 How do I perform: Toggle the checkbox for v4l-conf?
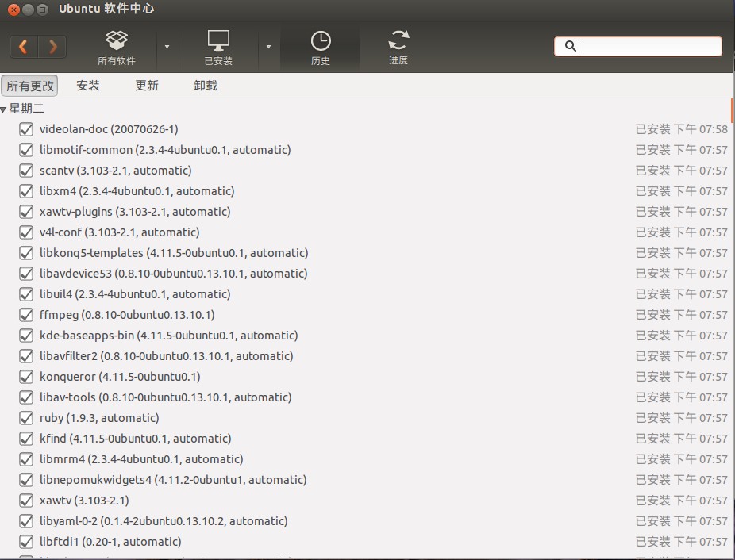[x=26, y=232]
